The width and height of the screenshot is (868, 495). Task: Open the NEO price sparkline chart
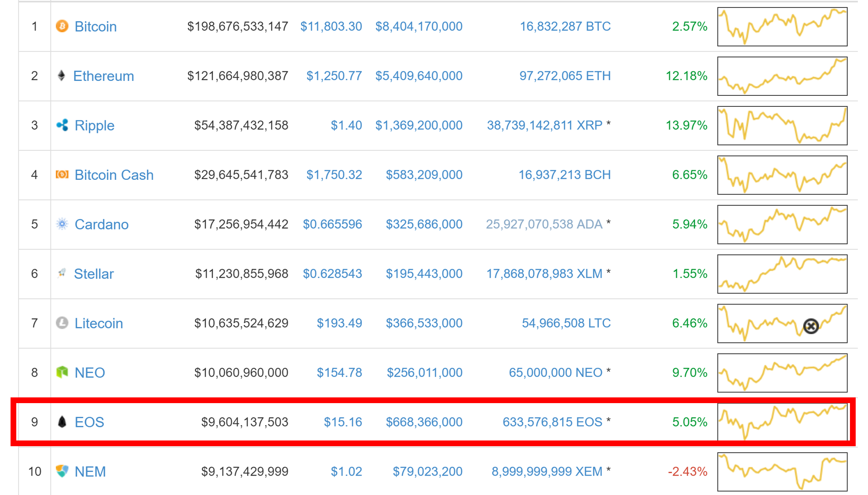coord(782,373)
